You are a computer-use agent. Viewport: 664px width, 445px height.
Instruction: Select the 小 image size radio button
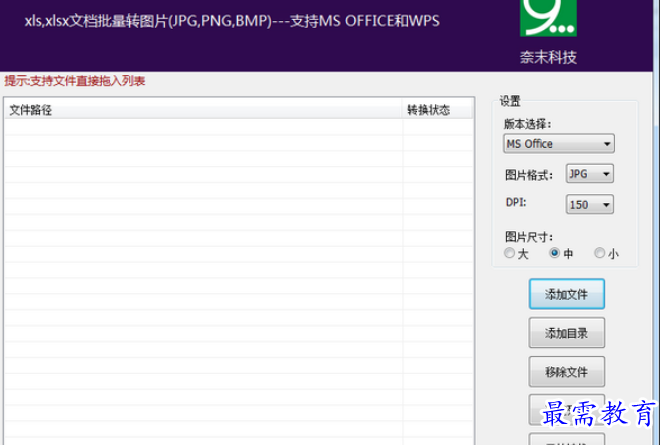599,253
